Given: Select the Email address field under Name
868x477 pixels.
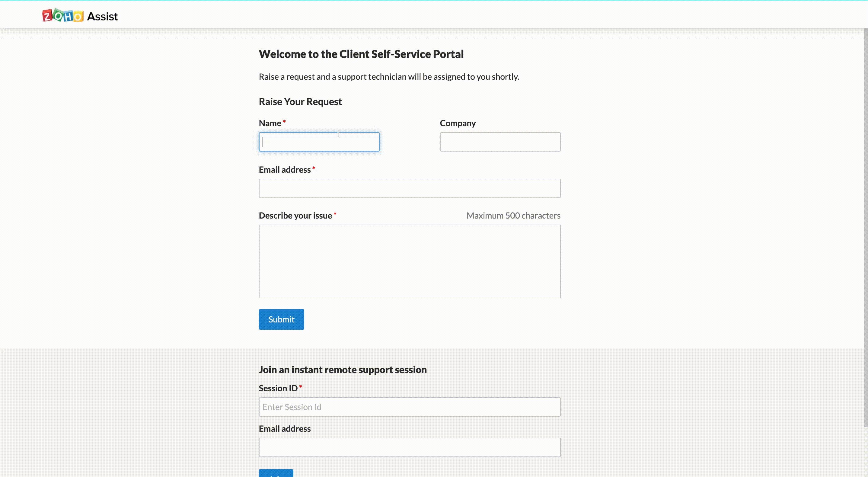Looking at the screenshot, I should click(409, 188).
